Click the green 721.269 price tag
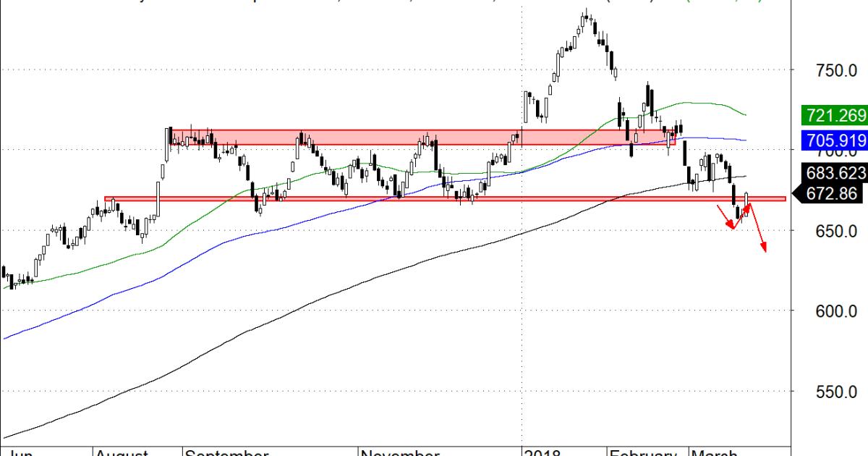868x456 pixels. click(833, 114)
